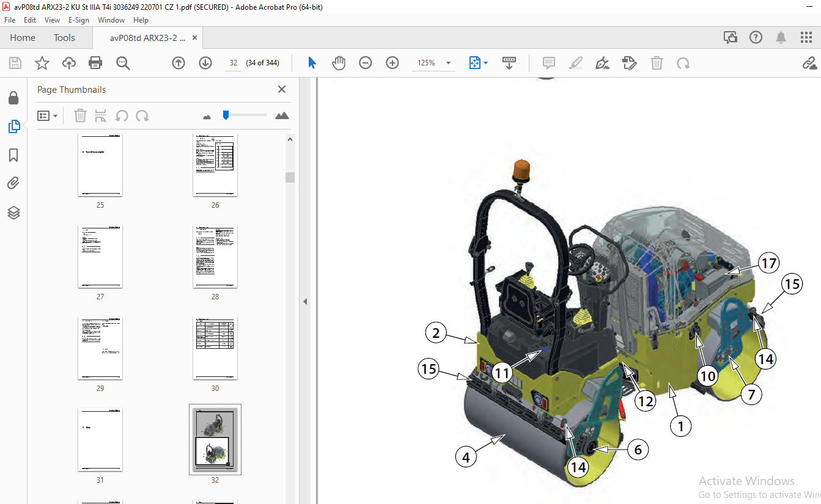Rotate pages counterclockwise in thumbnails panel
This screenshot has width=821, height=504.
(x=122, y=115)
